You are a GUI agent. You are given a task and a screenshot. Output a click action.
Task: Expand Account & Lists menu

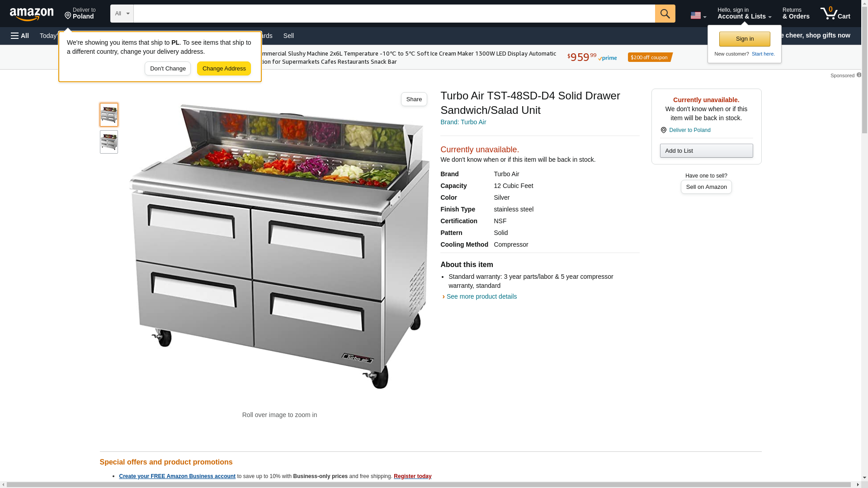(744, 14)
